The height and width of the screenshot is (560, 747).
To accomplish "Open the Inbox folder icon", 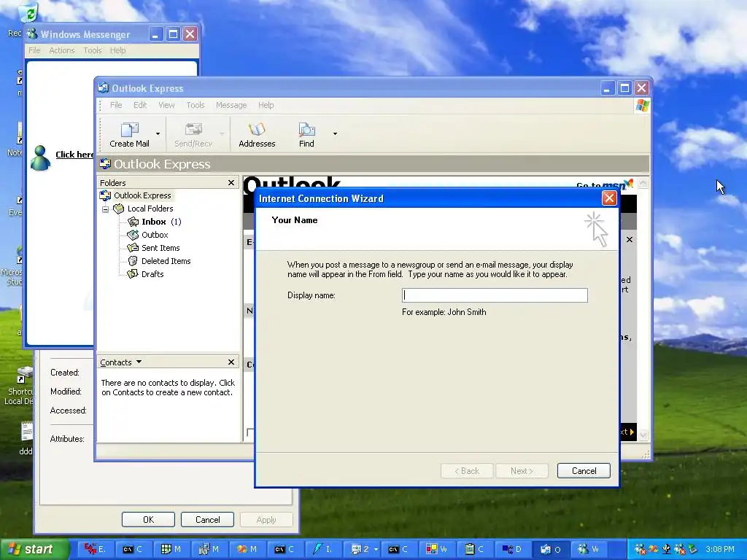I will 133,222.
